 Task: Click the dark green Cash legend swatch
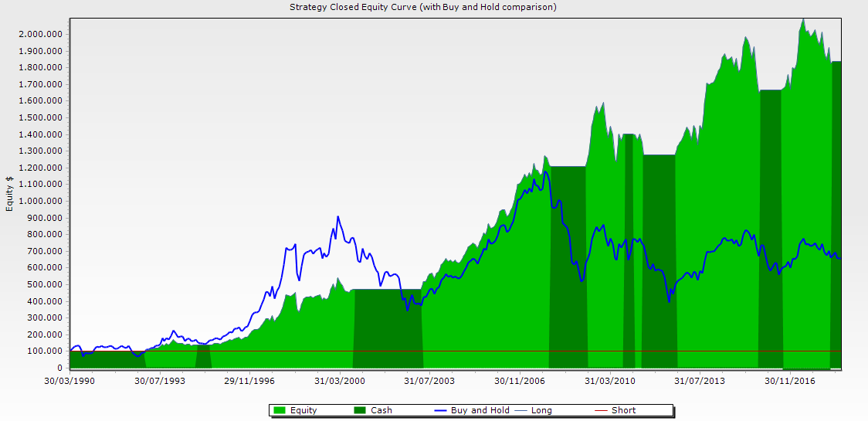coord(361,410)
